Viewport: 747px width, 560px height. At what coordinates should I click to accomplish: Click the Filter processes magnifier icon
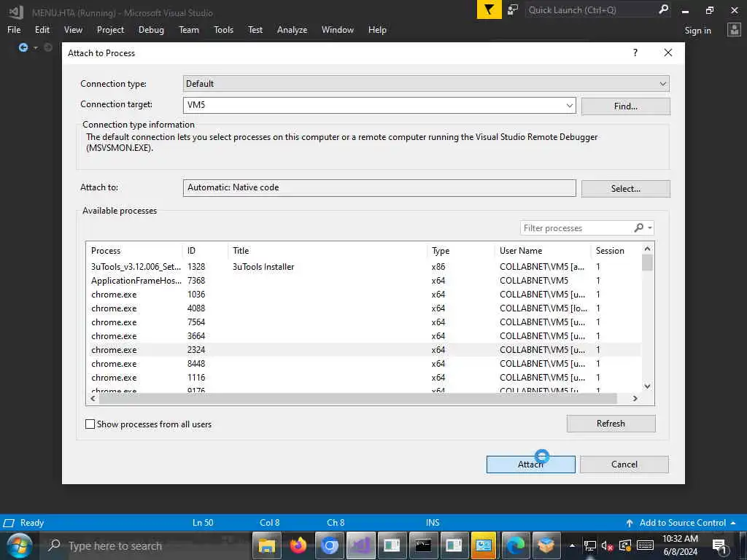click(x=639, y=228)
